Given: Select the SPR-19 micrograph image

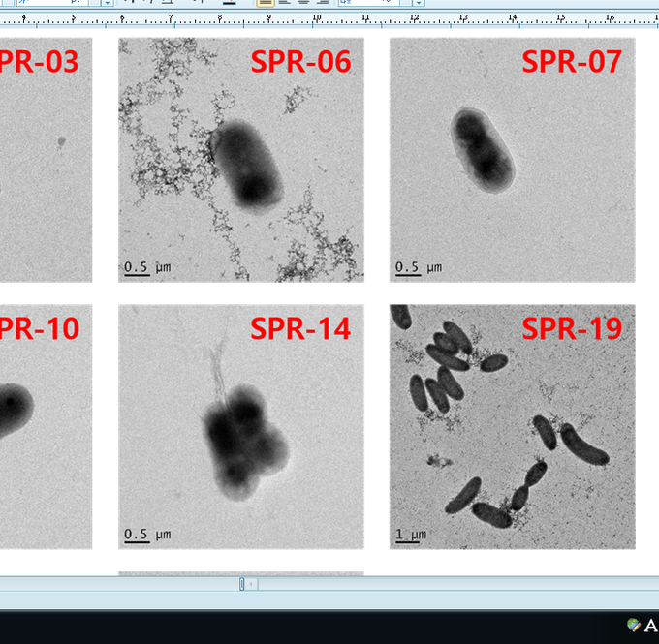Looking at the screenshot, I should pos(513,427).
